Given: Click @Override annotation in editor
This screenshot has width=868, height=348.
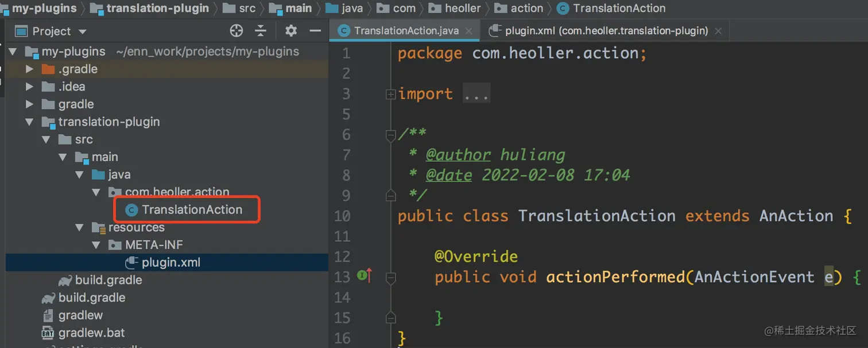Looking at the screenshot, I should click(x=476, y=256).
